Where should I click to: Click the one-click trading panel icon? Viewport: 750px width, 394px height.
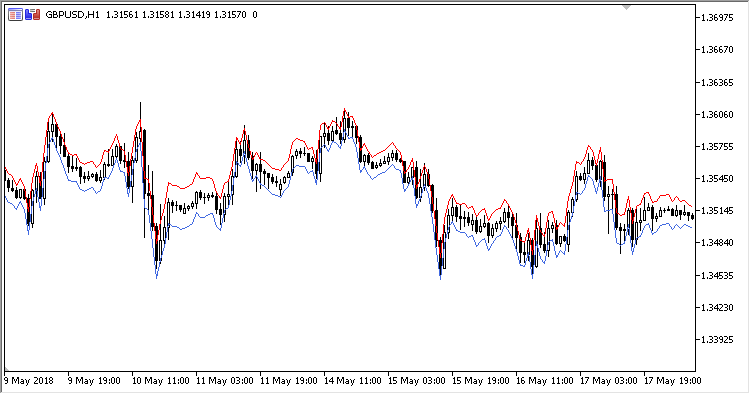33,15
